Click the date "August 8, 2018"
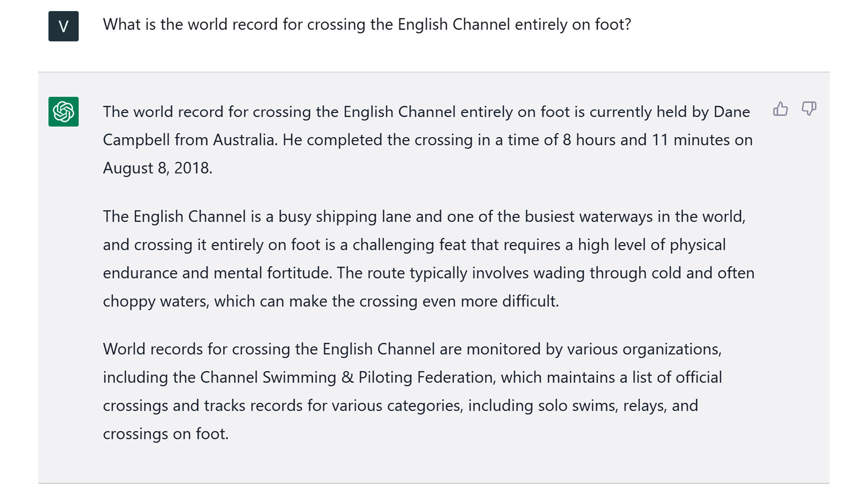The image size is (868, 493). 157,168
